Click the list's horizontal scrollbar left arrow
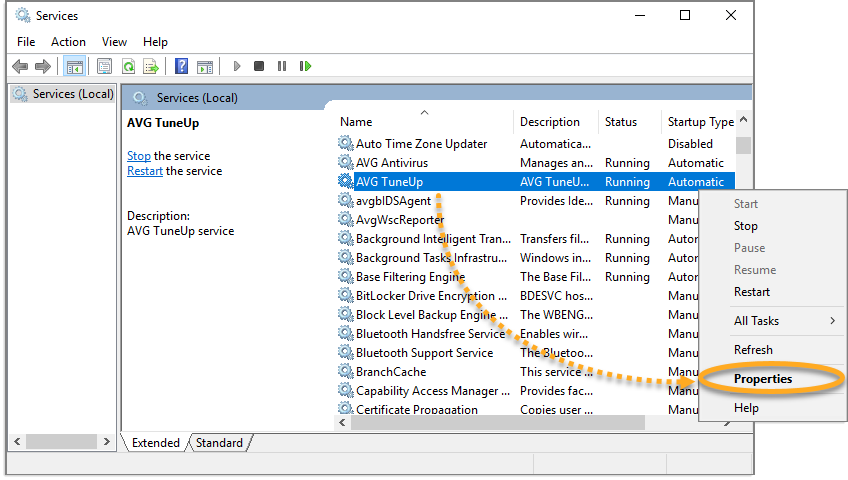 click(x=342, y=423)
